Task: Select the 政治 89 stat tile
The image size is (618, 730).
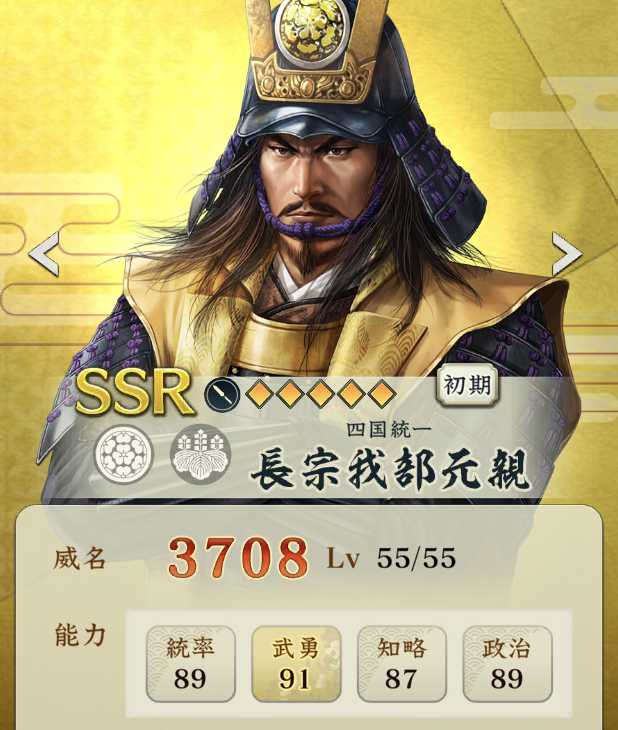Action: (507, 663)
